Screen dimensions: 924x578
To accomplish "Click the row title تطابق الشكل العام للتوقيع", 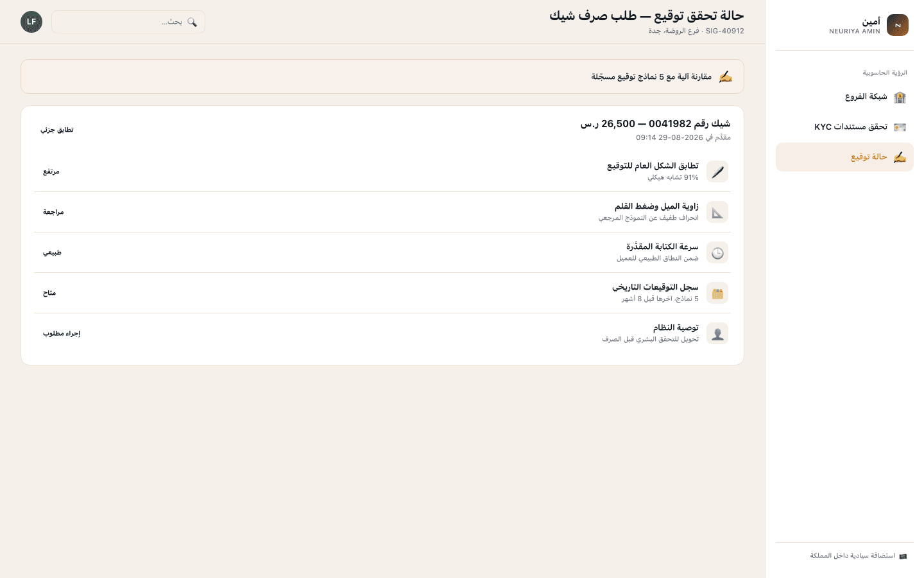I will pos(653,166).
